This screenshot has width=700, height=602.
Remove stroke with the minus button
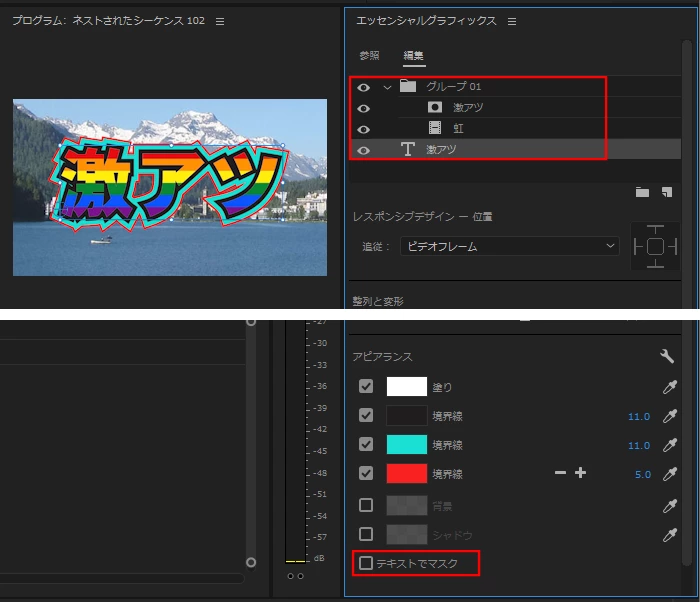click(x=560, y=473)
